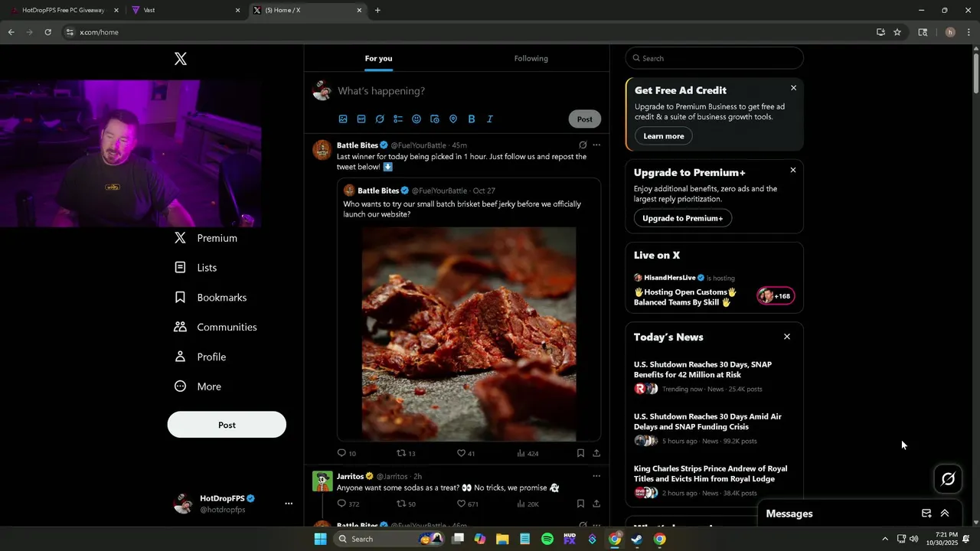The width and height of the screenshot is (980, 551).
Task: Go to Profile in the sidebar
Action: click(201, 357)
